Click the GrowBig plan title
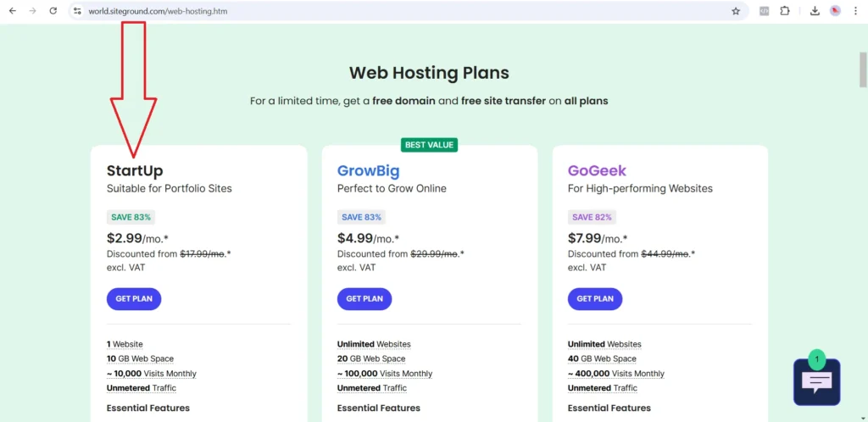Viewport: 868px width, 422px height. 368,170
